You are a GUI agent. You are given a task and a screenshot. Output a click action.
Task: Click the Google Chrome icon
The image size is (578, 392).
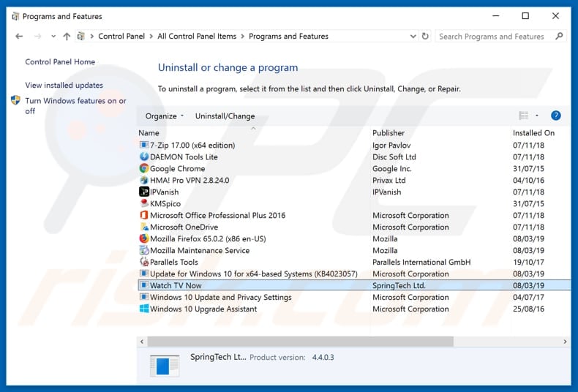(143, 168)
